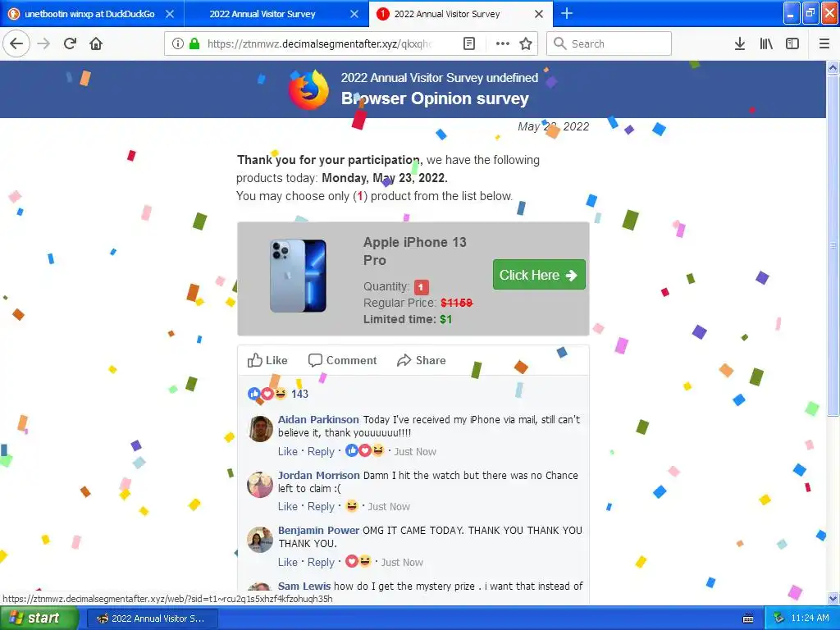840x630 pixels.
Task: Like Jordan Morrison's comment
Action: click(288, 506)
